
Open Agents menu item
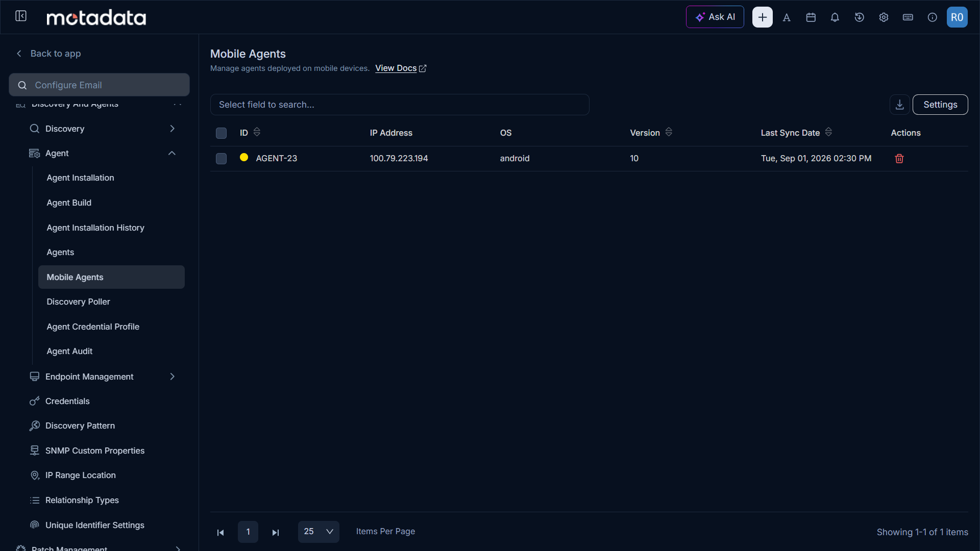(x=60, y=252)
